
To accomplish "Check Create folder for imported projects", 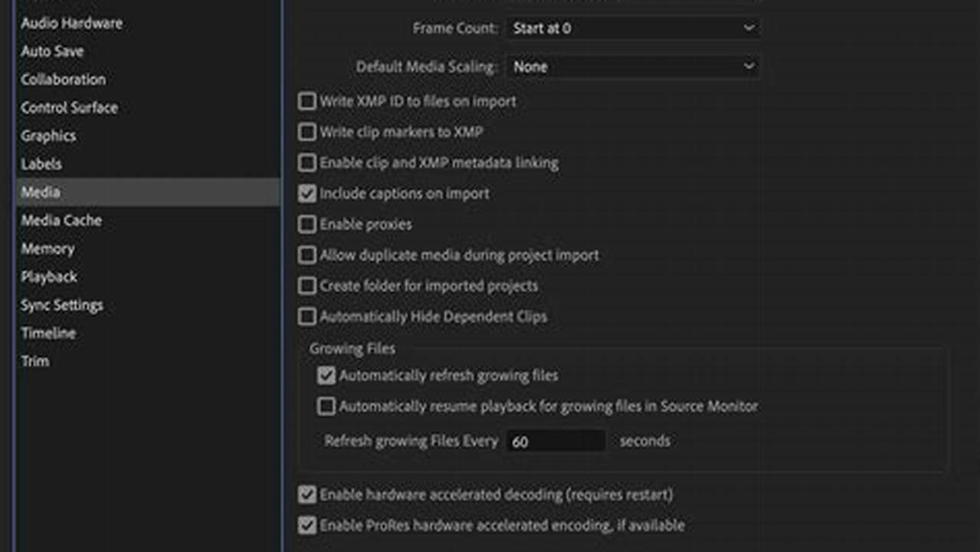I will pyautogui.click(x=306, y=285).
